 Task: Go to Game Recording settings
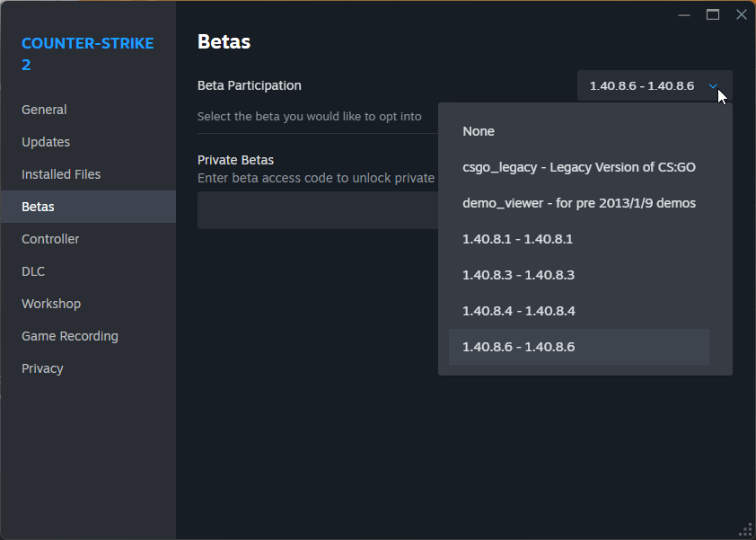tap(70, 336)
